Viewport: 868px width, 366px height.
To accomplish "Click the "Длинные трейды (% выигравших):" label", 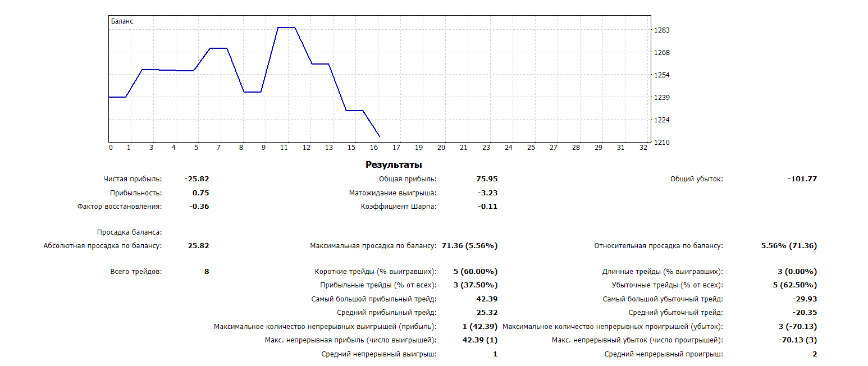I will tap(663, 271).
